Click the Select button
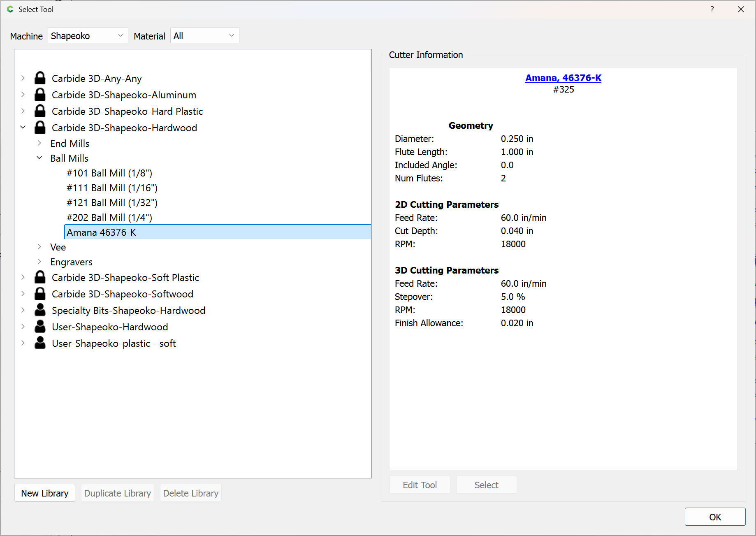756x536 pixels. pyautogui.click(x=487, y=485)
